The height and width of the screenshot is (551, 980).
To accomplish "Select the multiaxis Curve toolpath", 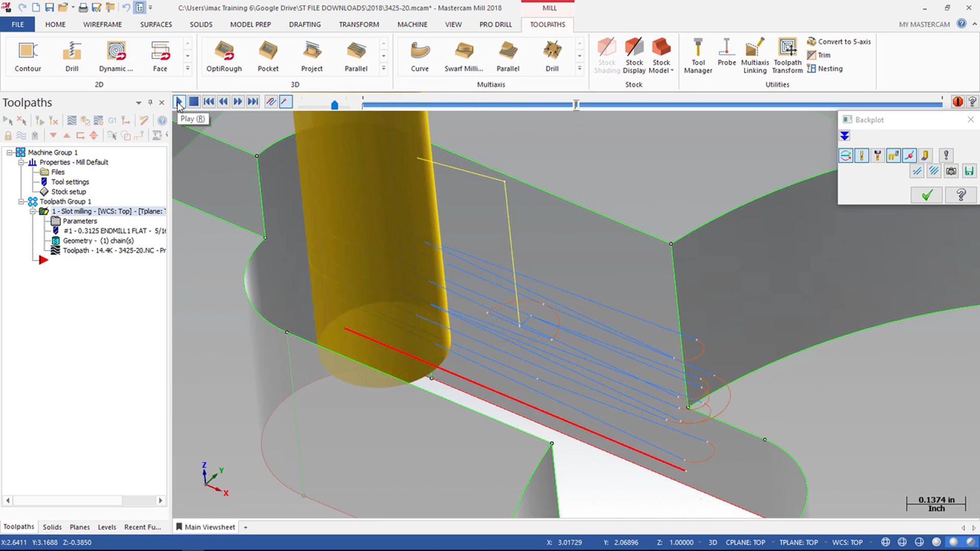I will point(420,56).
